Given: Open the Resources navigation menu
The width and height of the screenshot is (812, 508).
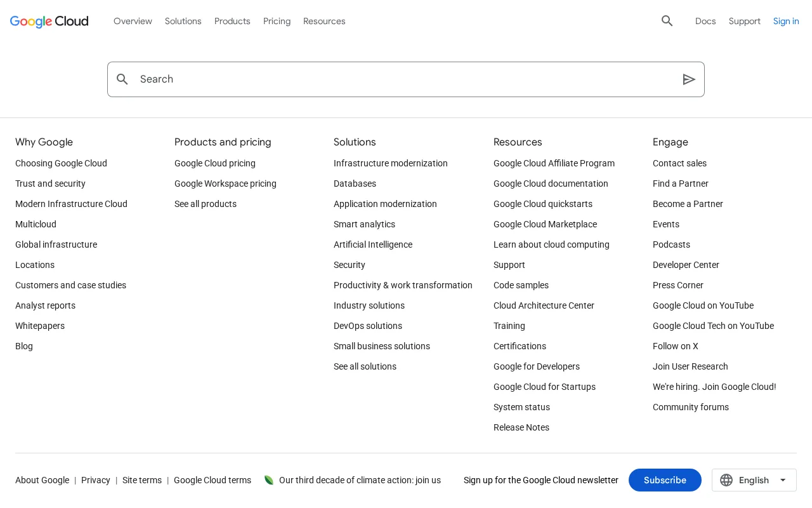Looking at the screenshot, I should click(x=324, y=21).
